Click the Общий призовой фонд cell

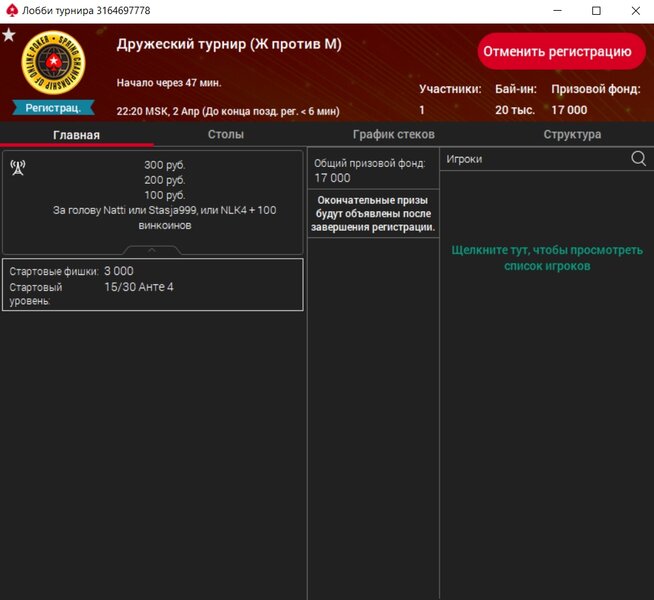373,170
